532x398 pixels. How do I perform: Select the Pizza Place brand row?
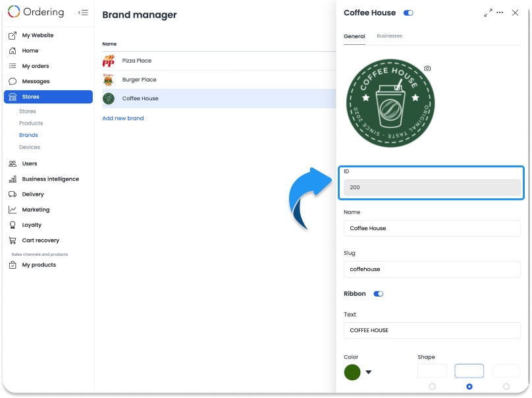click(x=219, y=61)
